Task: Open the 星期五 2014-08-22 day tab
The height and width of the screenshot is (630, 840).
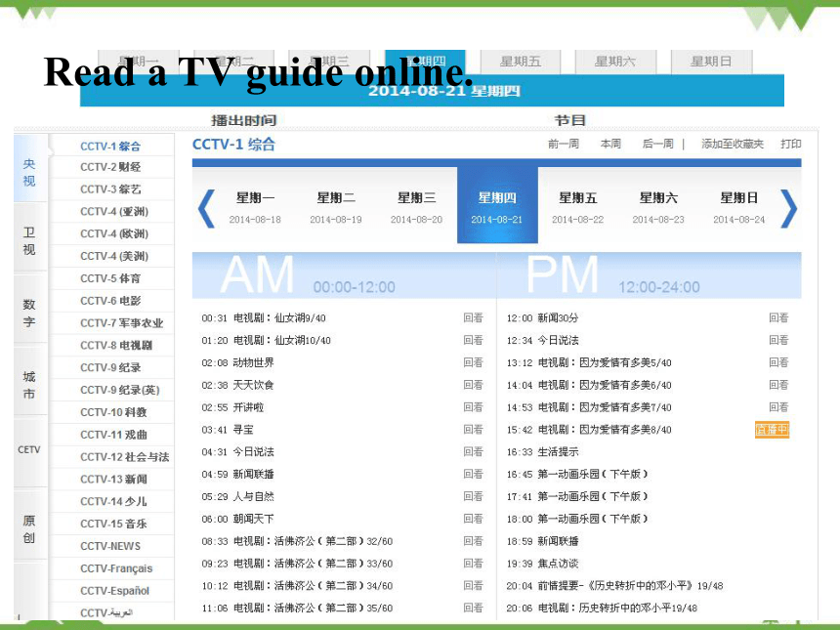Action: click(x=578, y=207)
